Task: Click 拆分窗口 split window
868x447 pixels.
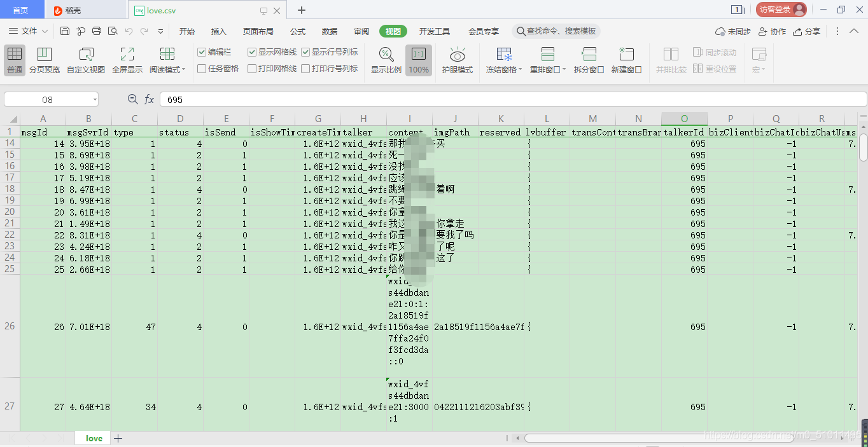Action: (x=589, y=60)
